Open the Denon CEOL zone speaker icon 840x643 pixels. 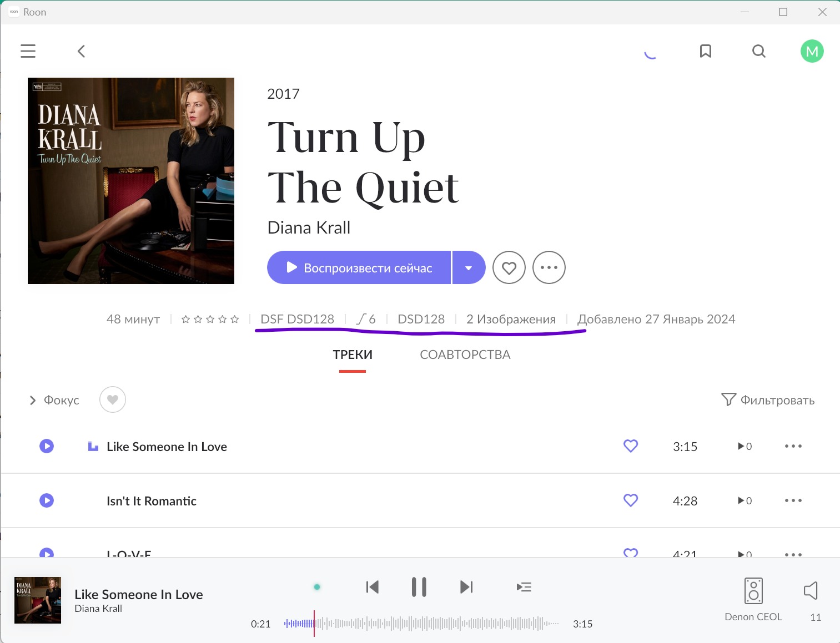tap(753, 591)
